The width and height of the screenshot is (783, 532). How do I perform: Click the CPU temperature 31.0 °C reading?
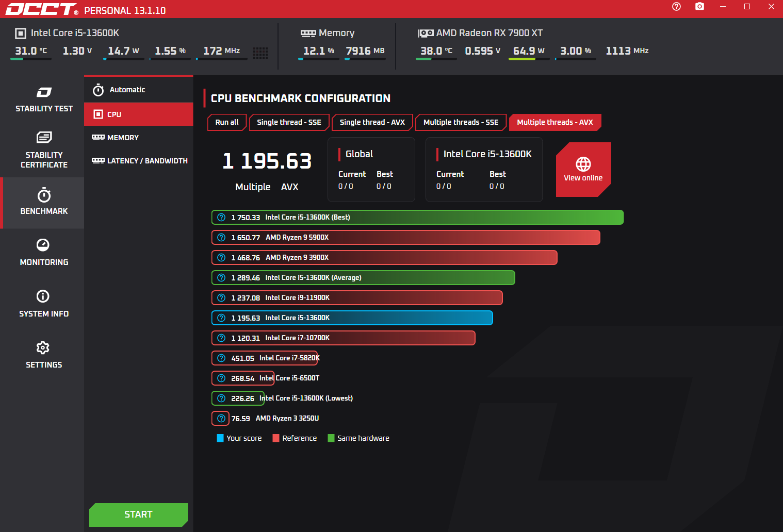(x=31, y=51)
